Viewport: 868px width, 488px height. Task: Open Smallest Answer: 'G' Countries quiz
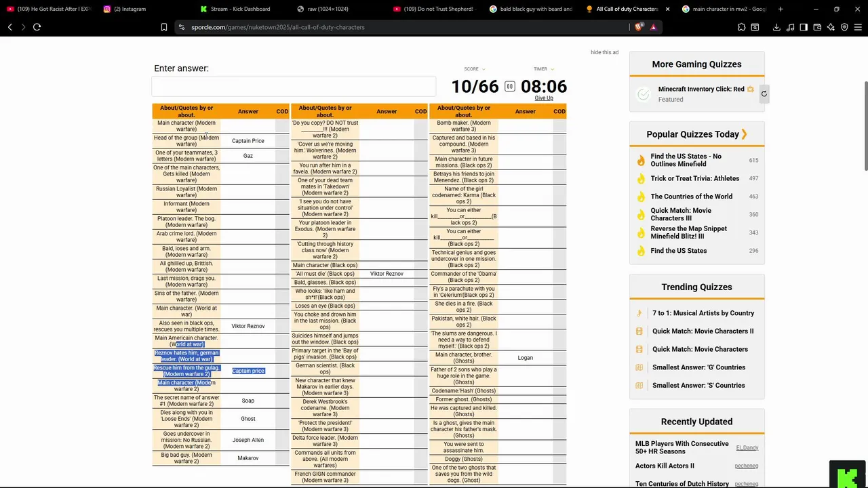[x=698, y=367]
